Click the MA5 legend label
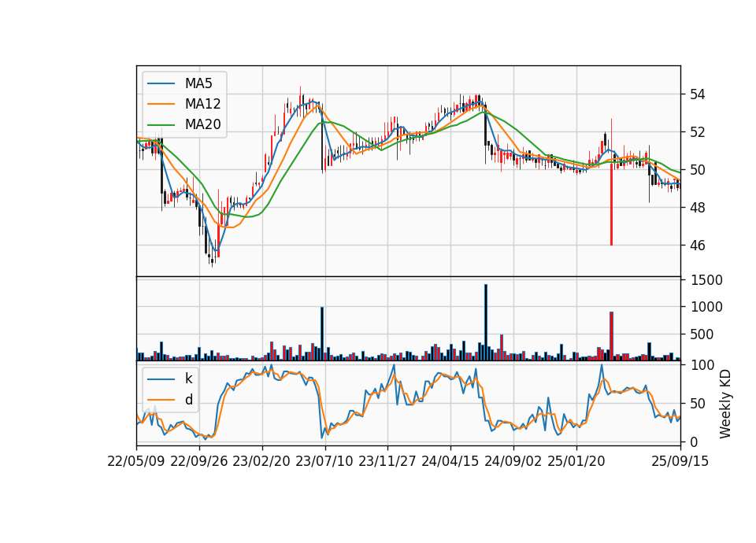The width and height of the screenshot is (756, 543). point(198,83)
